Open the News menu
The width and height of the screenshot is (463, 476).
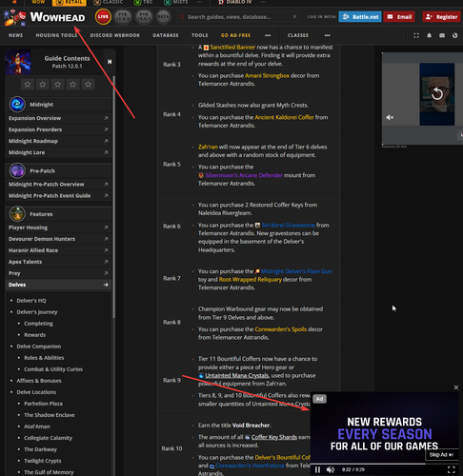[x=15, y=35]
